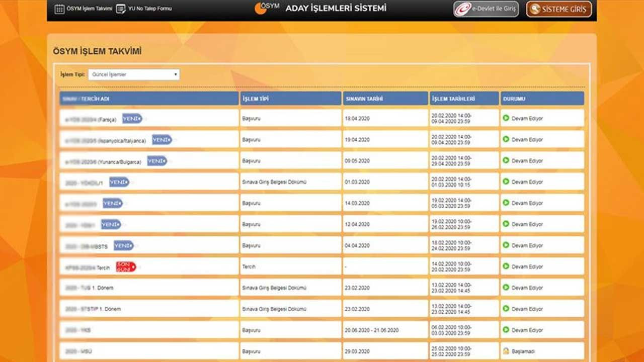The image size is (644, 362).
Task: Click the DURUMU column header
Action: [x=542, y=99]
